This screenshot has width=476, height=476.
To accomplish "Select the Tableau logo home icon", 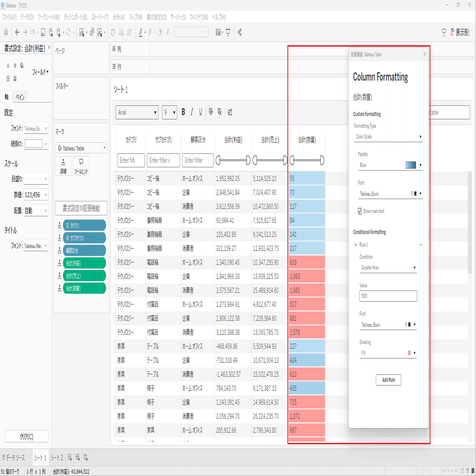I will tap(6, 33).
